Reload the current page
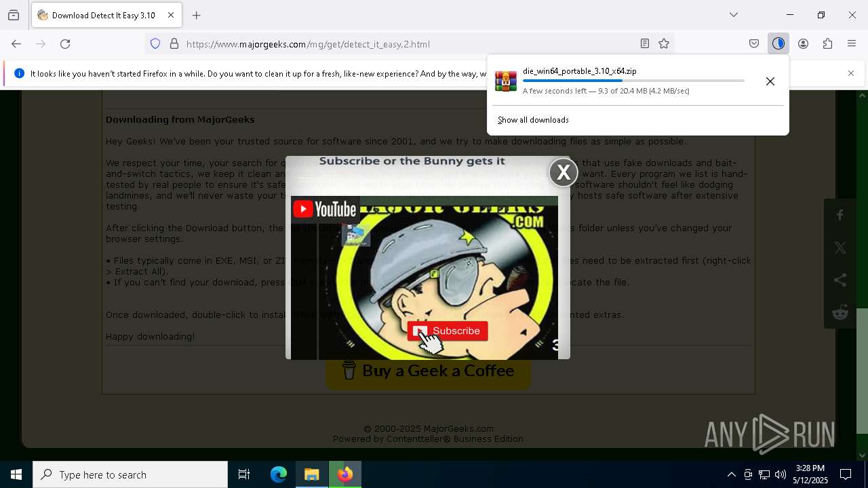The width and height of the screenshot is (868, 488). pyautogui.click(x=65, y=44)
